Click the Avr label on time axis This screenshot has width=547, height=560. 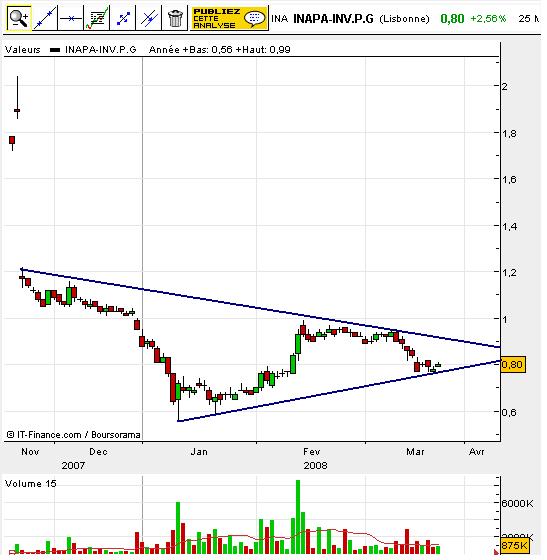tap(476, 452)
